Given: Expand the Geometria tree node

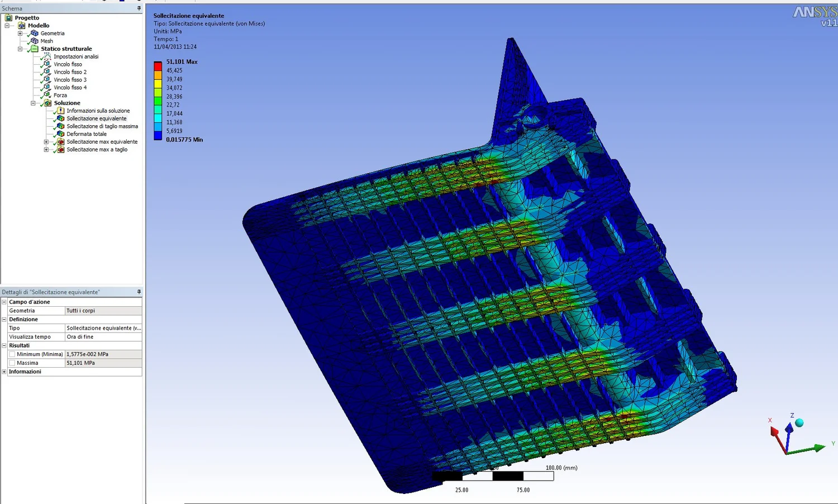Looking at the screenshot, I should click(x=20, y=34).
